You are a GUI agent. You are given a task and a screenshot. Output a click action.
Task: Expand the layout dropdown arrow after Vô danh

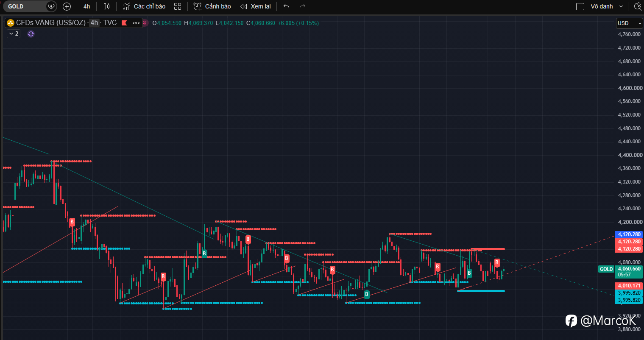pos(621,6)
